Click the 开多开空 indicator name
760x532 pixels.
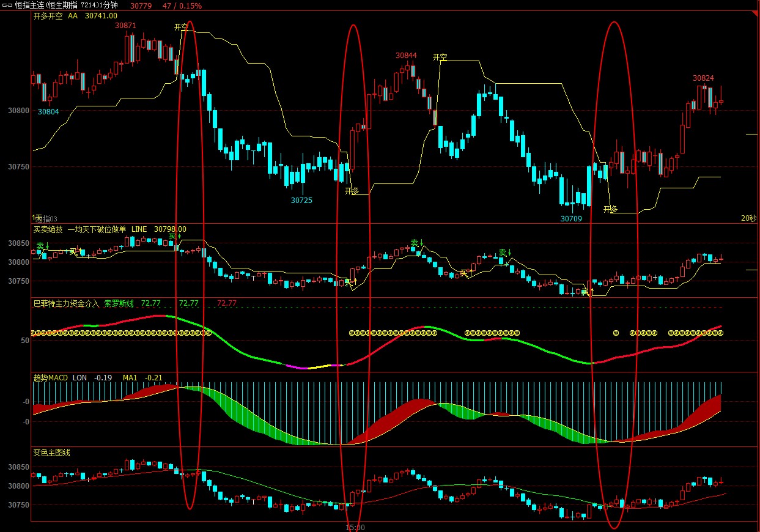point(48,16)
